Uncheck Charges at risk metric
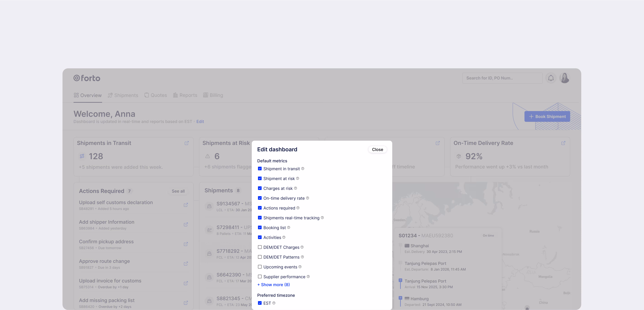 click(x=260, y=188)
